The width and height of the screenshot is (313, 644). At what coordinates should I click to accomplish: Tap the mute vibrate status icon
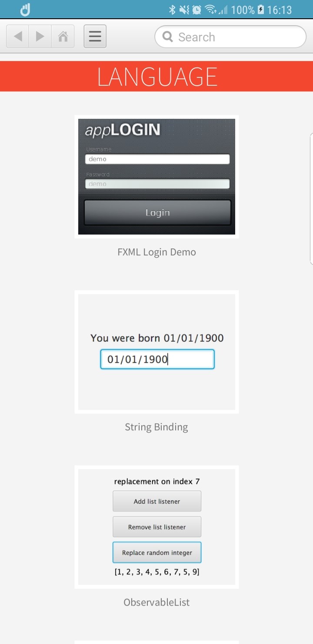(x=184, y=10)
